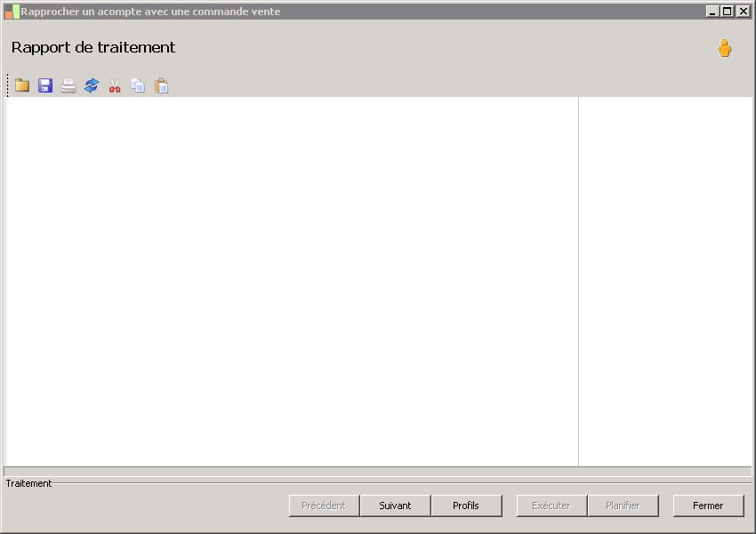Click inside the right-side white panel
The width and height of the screenshot is (756, 534).
(x=665, y=281)
